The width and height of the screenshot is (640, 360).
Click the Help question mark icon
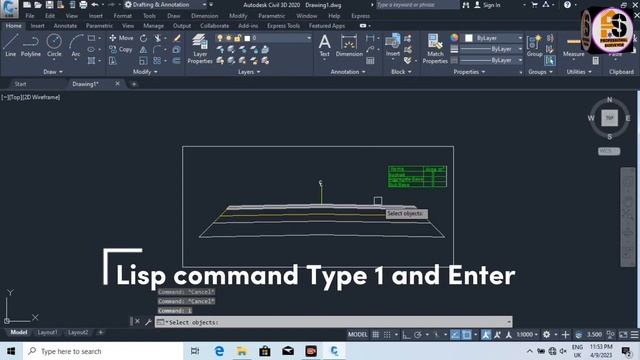567,5
